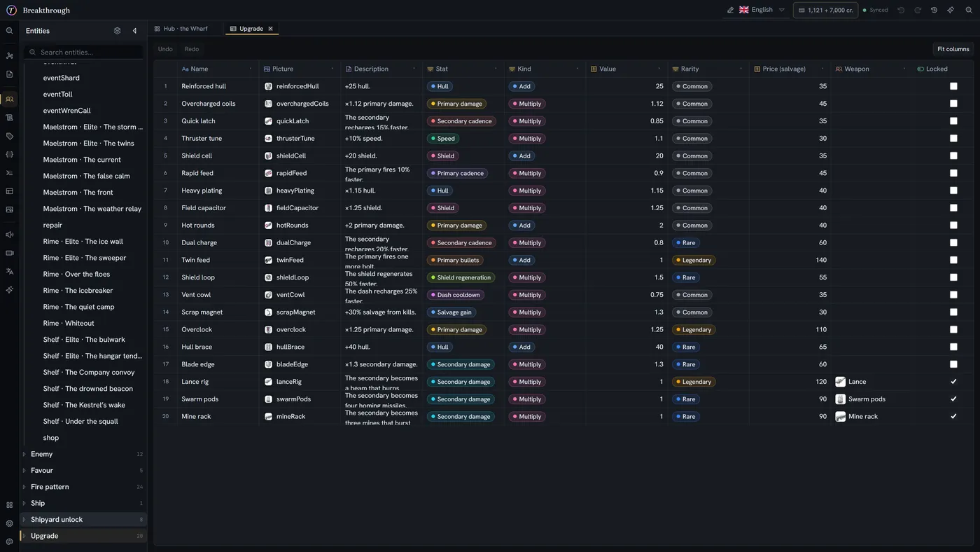Uncheck Locked for Lance rig
This screenshot has width=980, height=552.
tap(953, 382)
